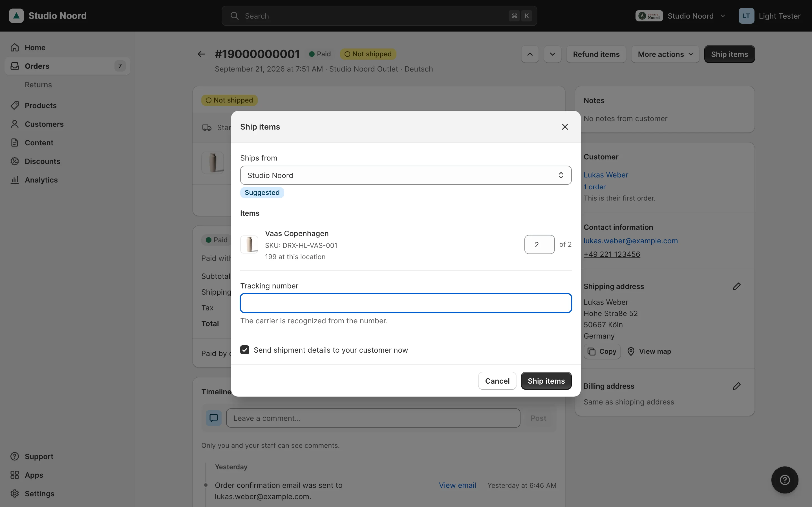Viewport: 812px width, 507px height.
Task: Click the timeline comment bubble icon
Action: coord(214,418)
